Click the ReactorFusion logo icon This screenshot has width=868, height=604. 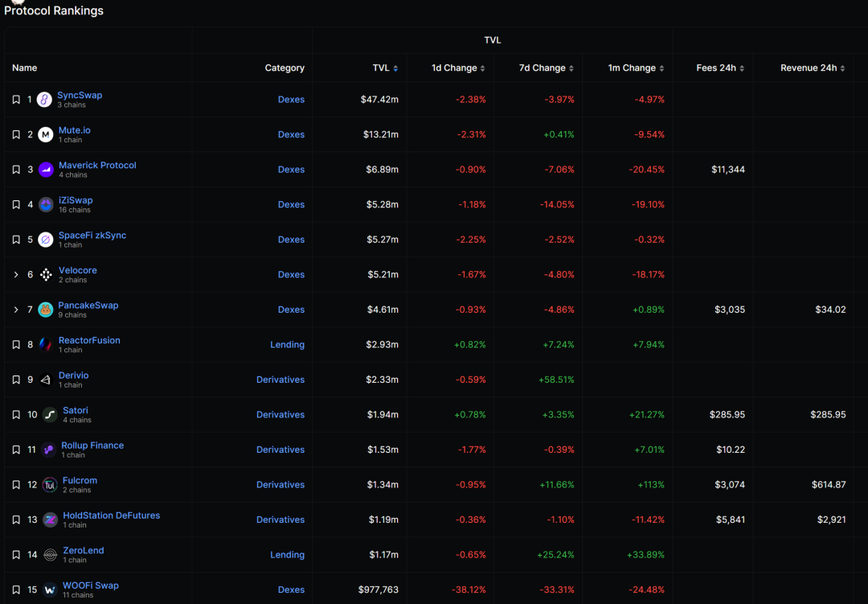tap(46, 345)
